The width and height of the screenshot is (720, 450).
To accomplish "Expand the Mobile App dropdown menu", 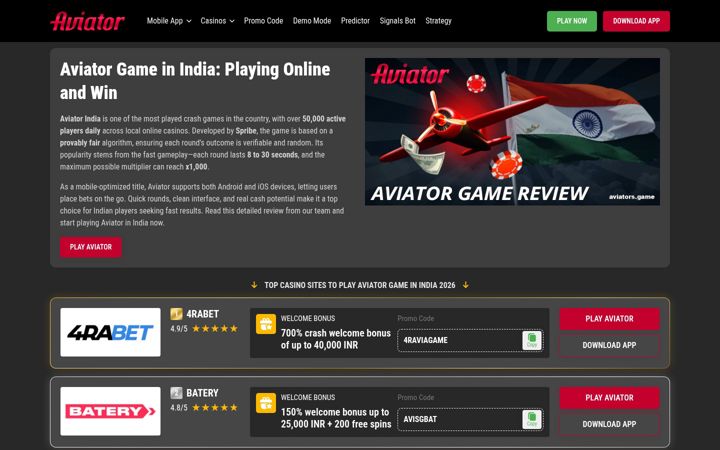I will click(x=169, y=21).
